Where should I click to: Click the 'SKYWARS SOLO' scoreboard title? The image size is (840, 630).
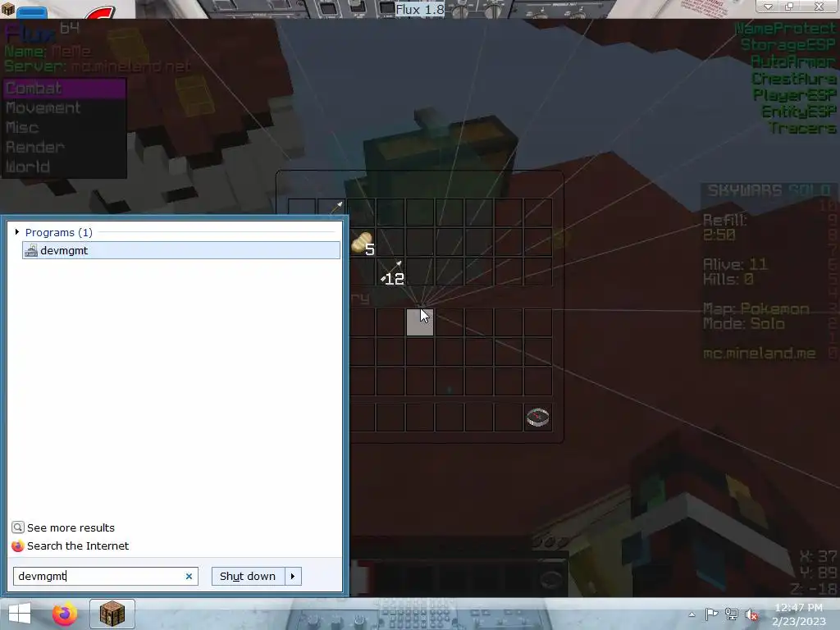(769, 190)
